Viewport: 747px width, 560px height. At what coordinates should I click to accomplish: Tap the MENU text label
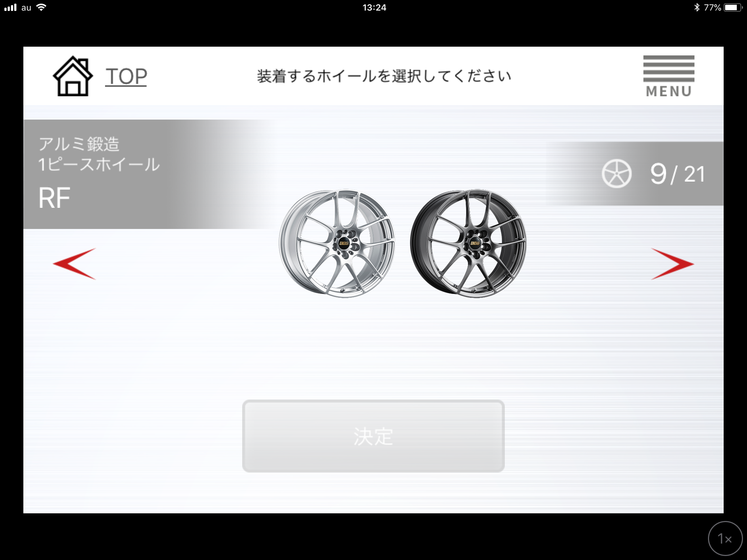tap(669, 91)
